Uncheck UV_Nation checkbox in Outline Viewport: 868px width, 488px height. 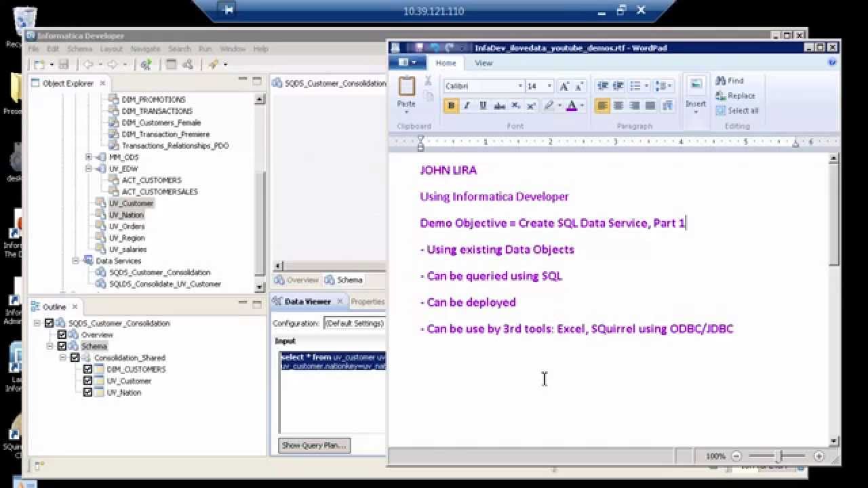click(87, 392)
